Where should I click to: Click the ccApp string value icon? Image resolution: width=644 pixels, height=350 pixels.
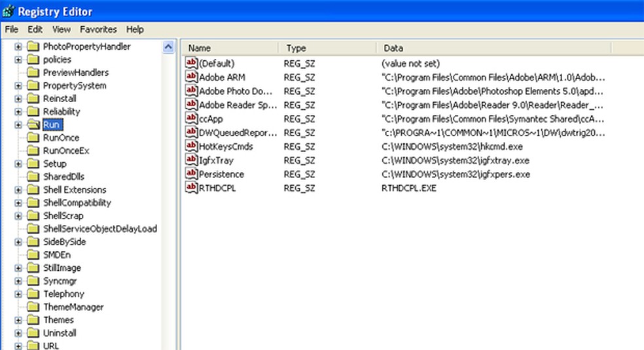pyautogui.click(x=191, y=118)
